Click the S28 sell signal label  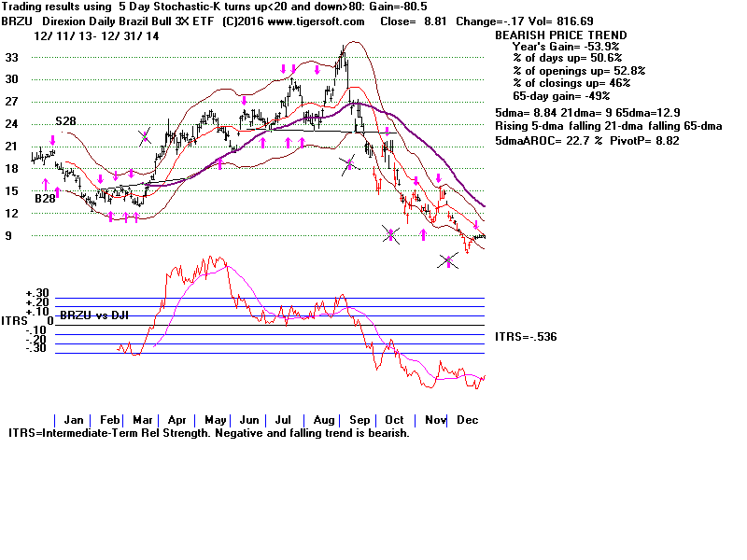click(x=65, y=122)
